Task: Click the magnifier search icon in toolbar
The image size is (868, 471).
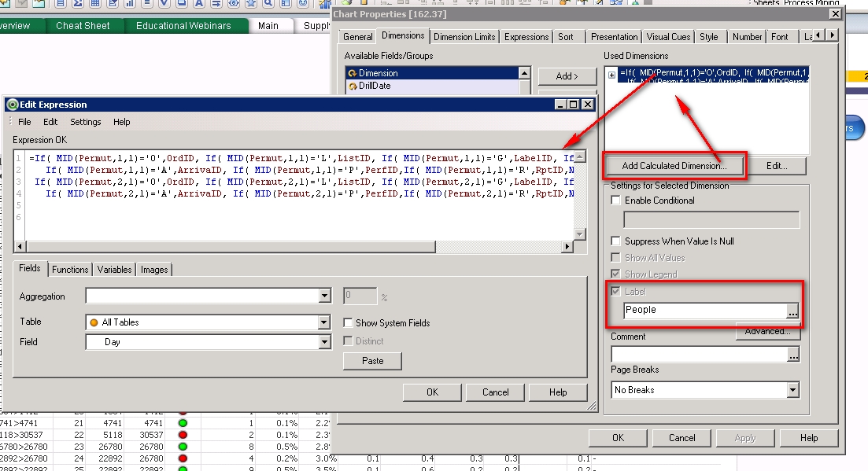Action: (x=269, y=4)
